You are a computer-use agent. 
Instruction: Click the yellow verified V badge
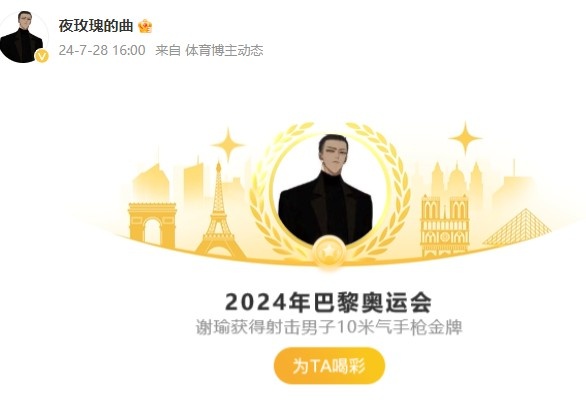(42, 56)
